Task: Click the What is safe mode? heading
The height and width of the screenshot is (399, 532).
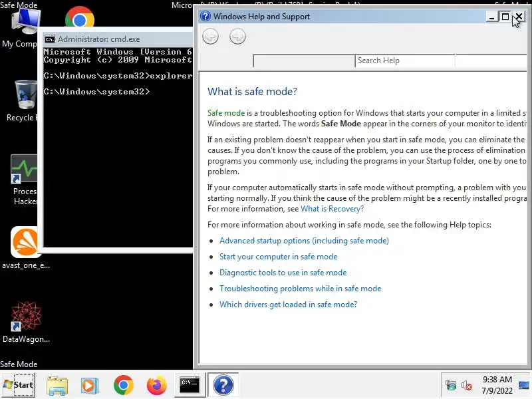Action: coord(252,91)
